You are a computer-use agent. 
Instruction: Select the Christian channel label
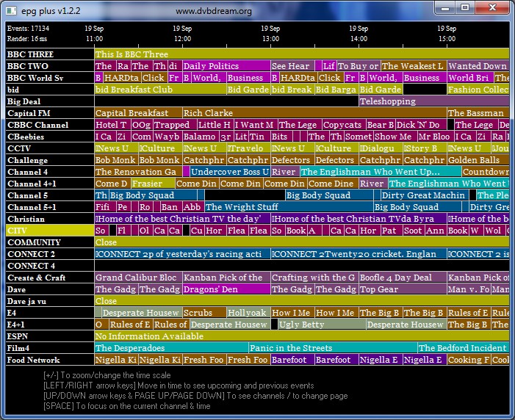[50, 219]
